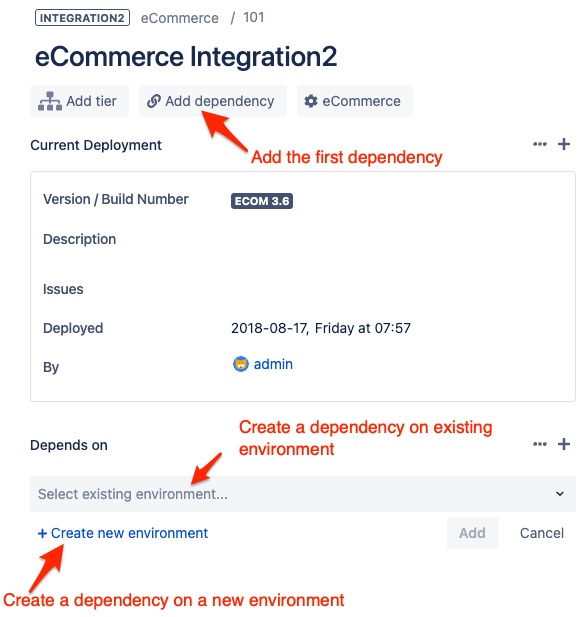Click the Add tier button label

[x=91, y=101]
